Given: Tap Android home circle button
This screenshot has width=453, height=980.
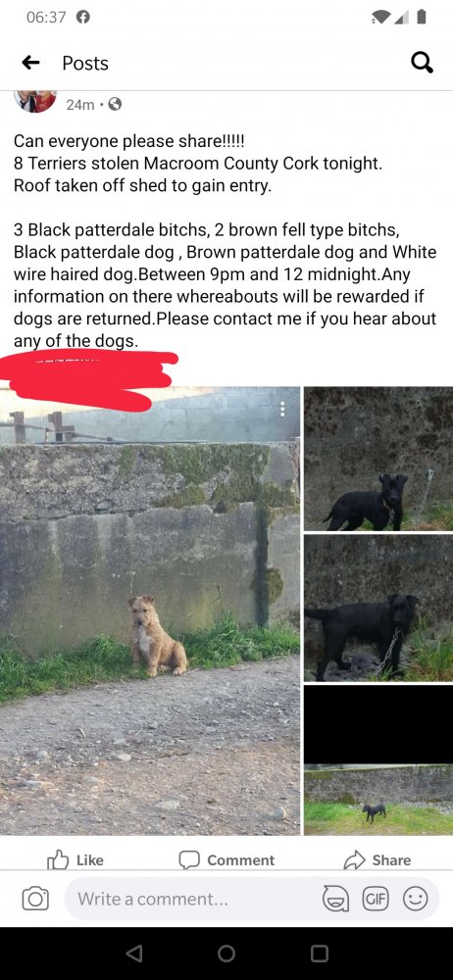Looking at the screenshot, I should [226, 954].
